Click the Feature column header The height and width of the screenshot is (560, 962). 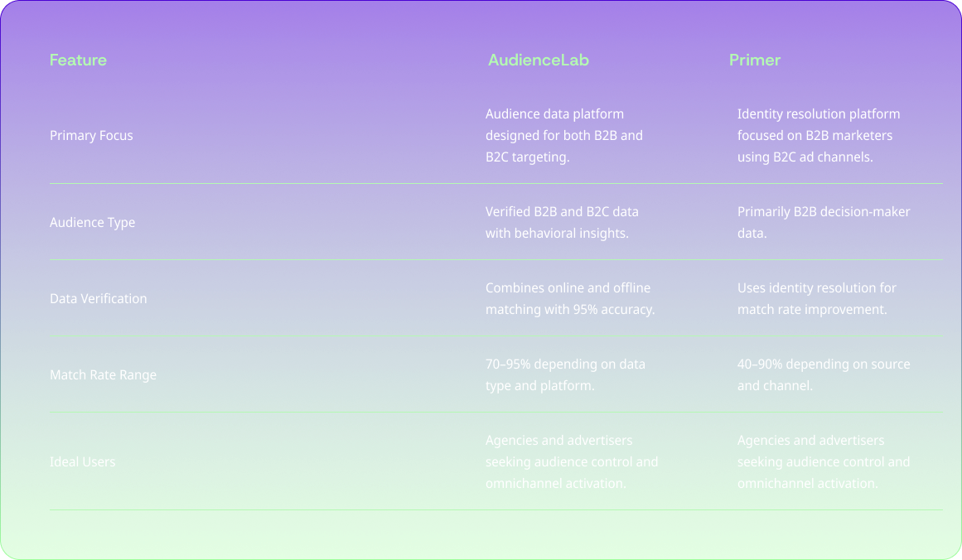pos(78,60)
